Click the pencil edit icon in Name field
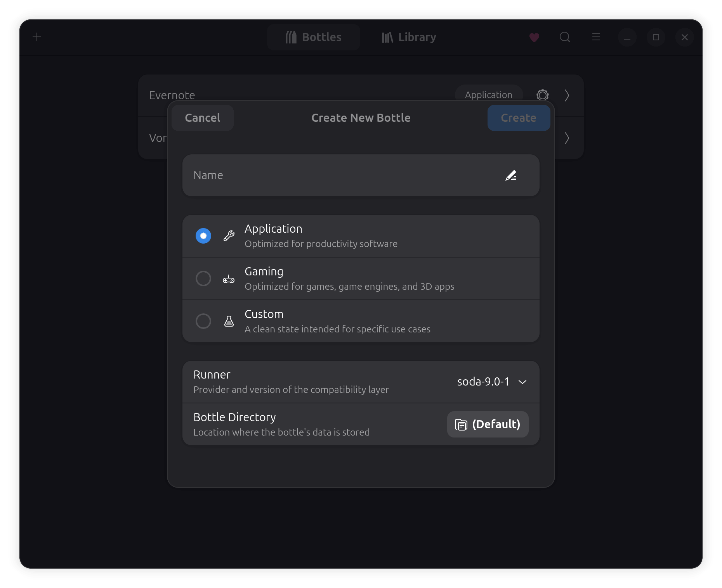 pos(511,176)
